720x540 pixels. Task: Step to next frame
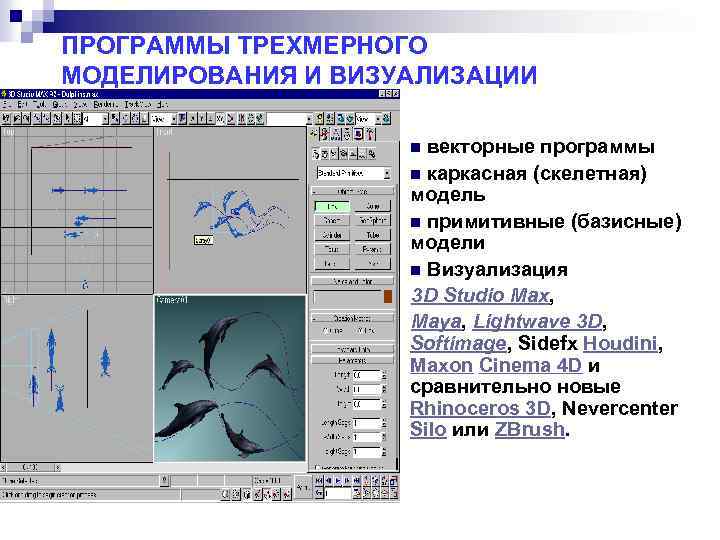(347, 481)
